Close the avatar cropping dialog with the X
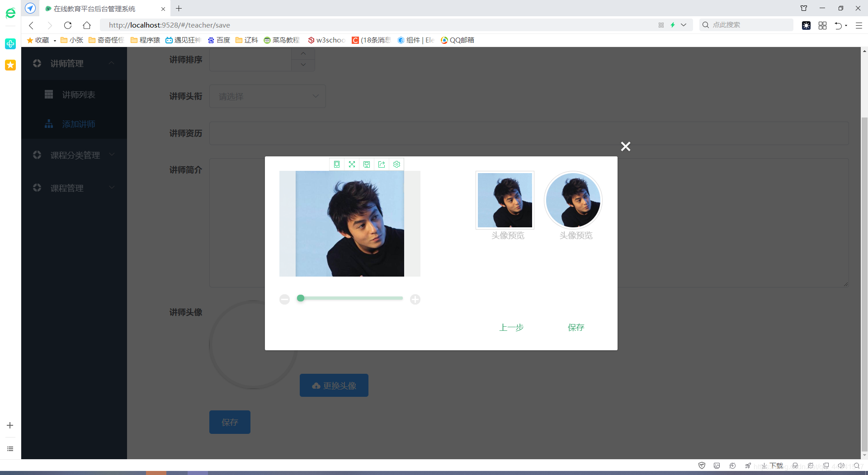The image size is (868, 475). [x=626, y=146]
